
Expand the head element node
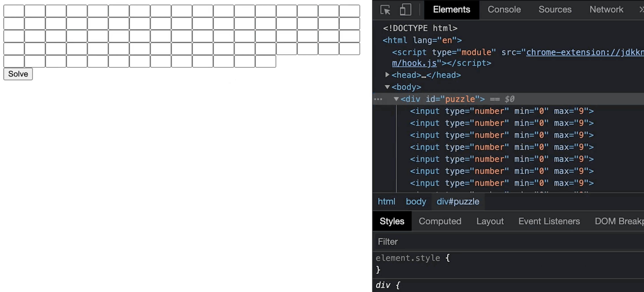click(x=387, y=75)
